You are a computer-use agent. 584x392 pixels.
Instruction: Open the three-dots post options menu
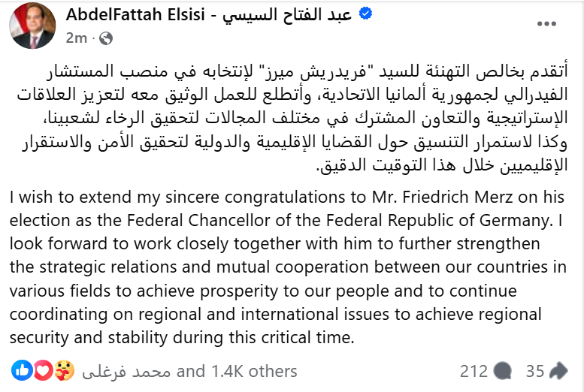(x=546, y=24)
